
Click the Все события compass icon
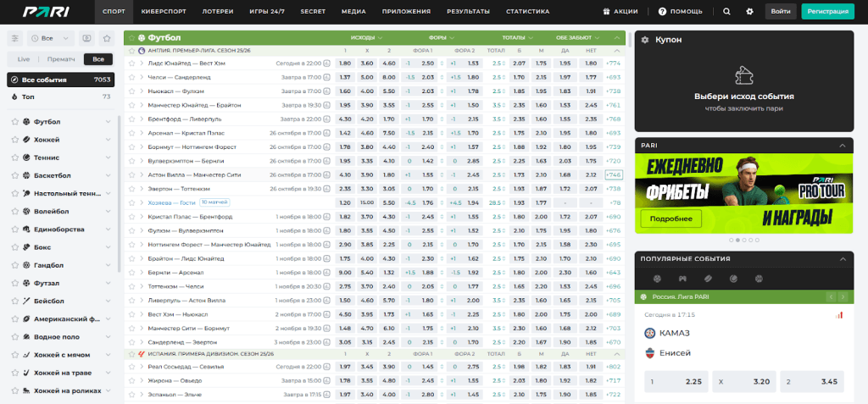coord(15,80)
